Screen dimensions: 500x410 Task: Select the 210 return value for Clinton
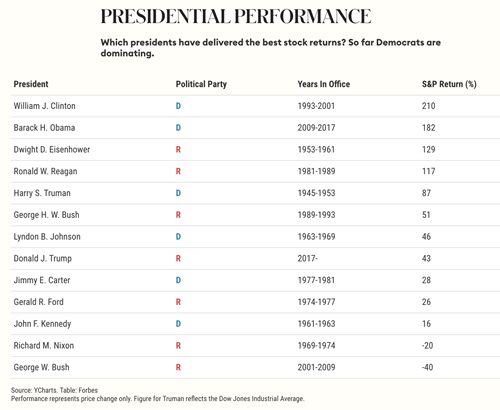(x=428, y=106)
